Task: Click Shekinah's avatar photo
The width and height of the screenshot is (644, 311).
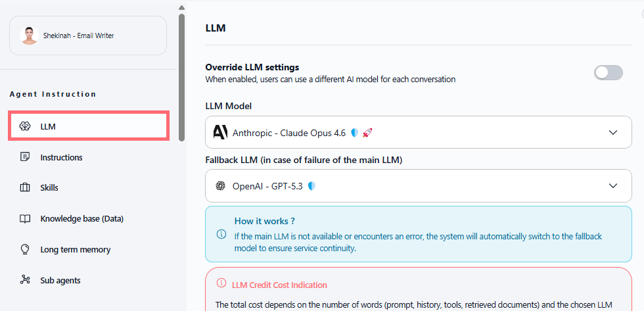Action: 30,36
